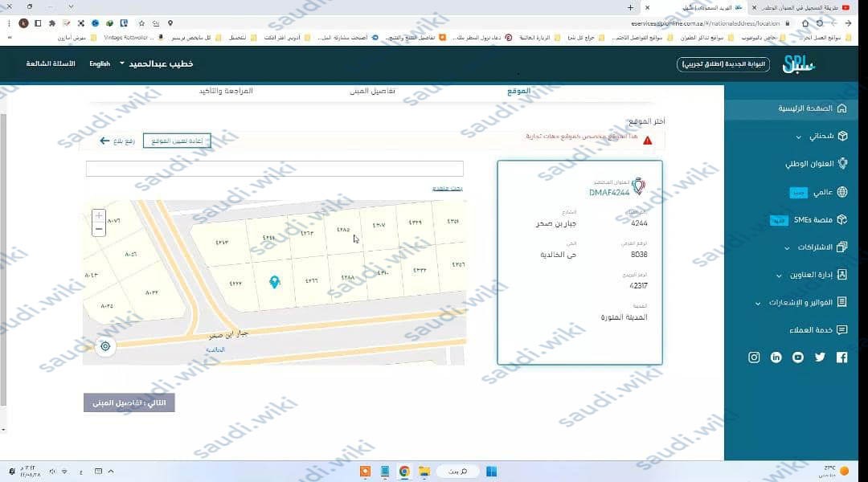Open SPL LinkedIn page icon
The height and width of the screenshot is (482, 868).
[x=776, y=357]
